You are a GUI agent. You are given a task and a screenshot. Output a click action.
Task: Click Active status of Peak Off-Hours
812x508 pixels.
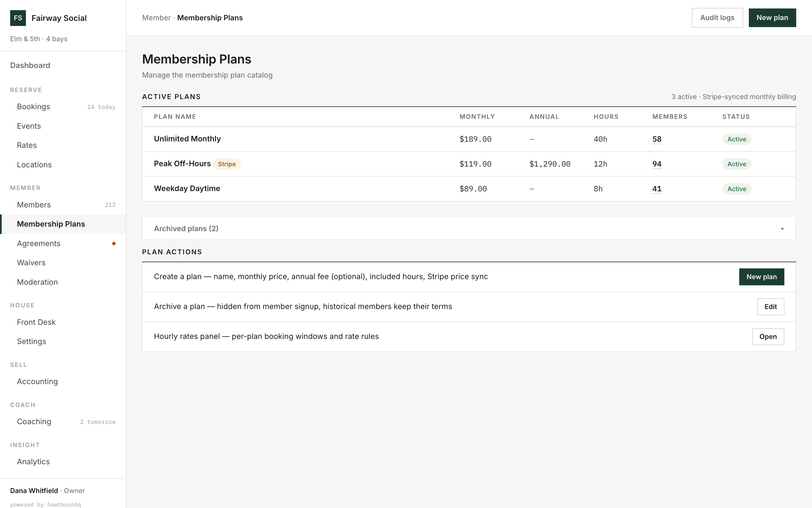tap(736, 164)
